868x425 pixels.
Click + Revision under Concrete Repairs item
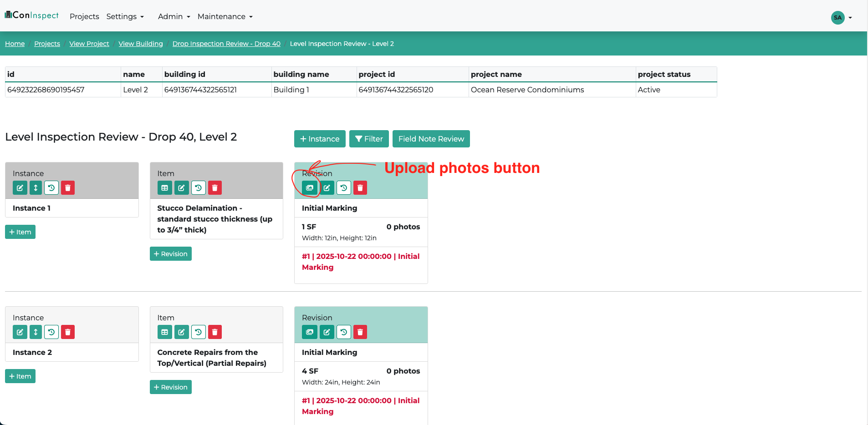tap(171, 387)
